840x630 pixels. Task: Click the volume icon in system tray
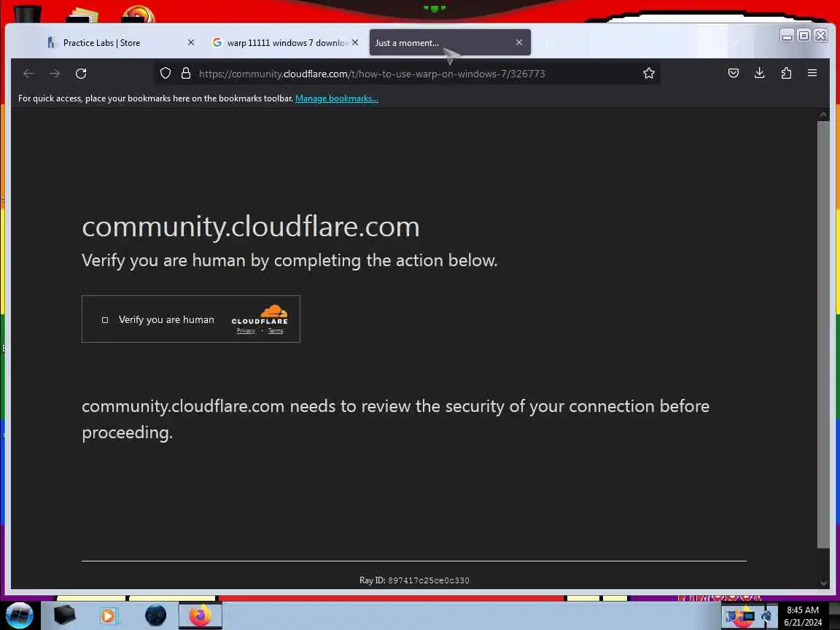coord(766,616)
